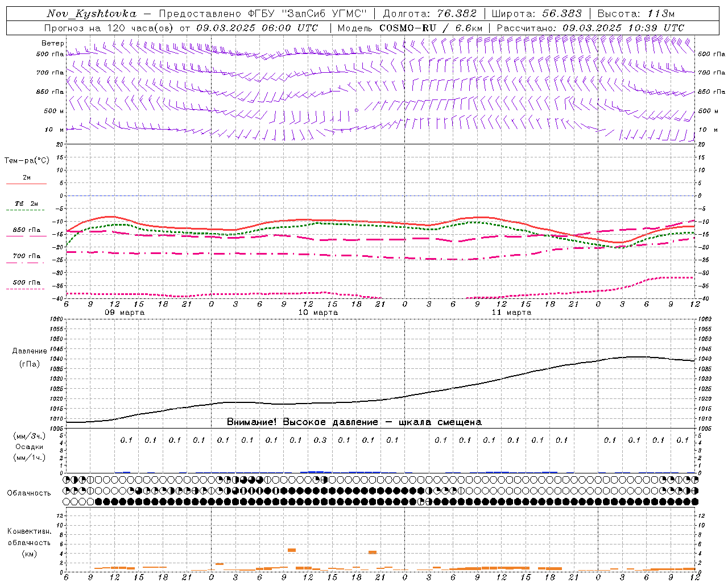Click the 09 марта date label
The width and height of the screenshot is (728, 582).
point(125,313)
